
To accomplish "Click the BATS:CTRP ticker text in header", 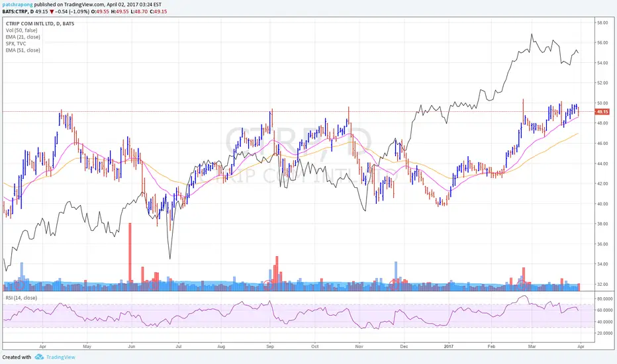I will click(15, 12).
